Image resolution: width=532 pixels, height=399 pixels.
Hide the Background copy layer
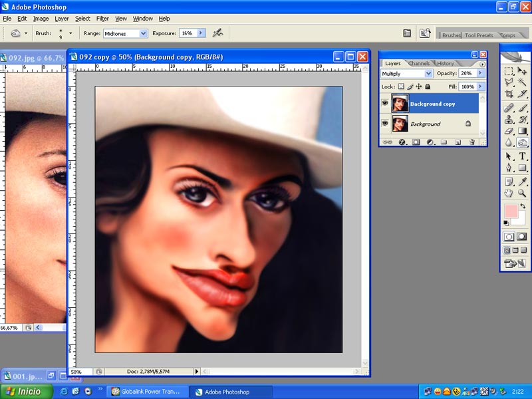[x=385, y=104]
